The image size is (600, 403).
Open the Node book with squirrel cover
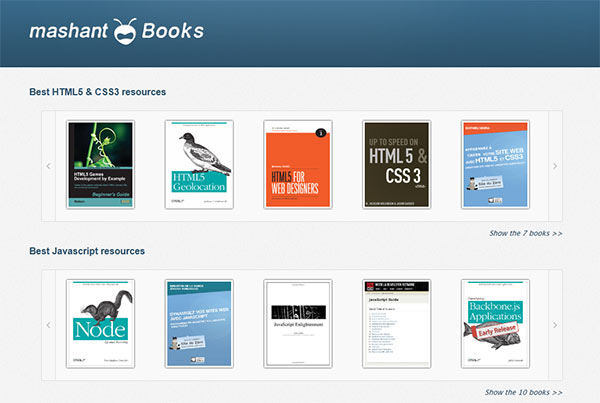click(x=101, y=324)
